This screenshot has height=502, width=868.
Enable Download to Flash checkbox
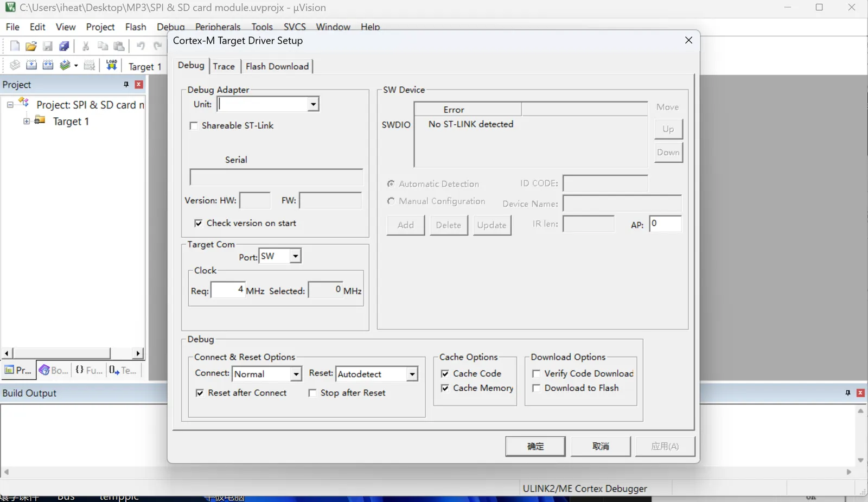click(x=536, y=388)
